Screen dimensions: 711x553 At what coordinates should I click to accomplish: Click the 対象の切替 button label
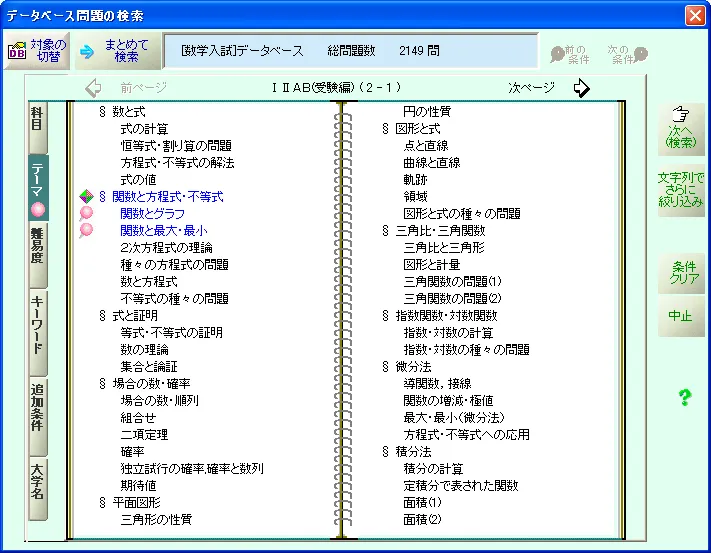(x=48, y=51)
